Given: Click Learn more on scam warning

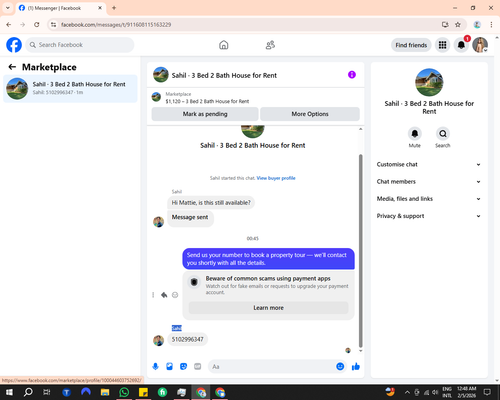Looking at the screenshot, I should coord(269,308).
